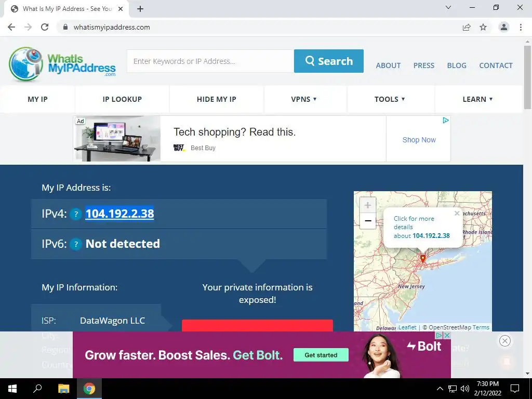Open volume control tray icon
This screenshot has width=532, height=399.
(465, 389)
